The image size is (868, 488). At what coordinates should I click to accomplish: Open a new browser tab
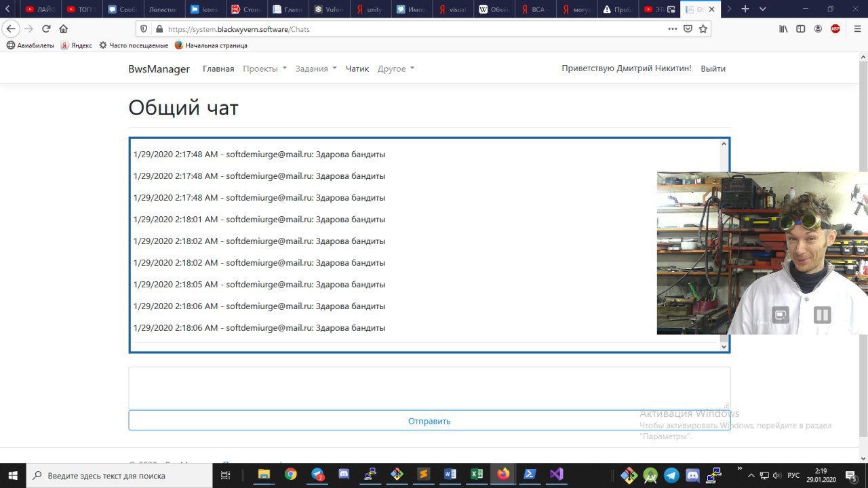click(x=745, y=9)
